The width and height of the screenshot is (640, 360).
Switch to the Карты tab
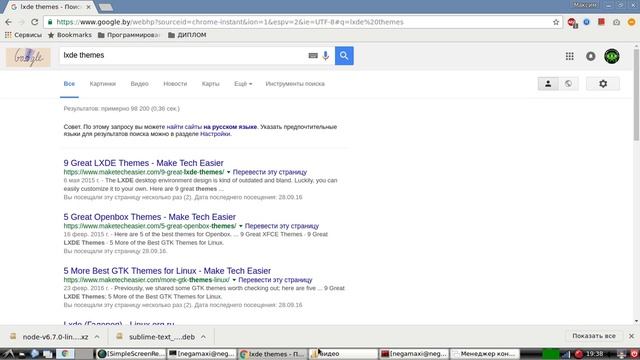point(211,84)
